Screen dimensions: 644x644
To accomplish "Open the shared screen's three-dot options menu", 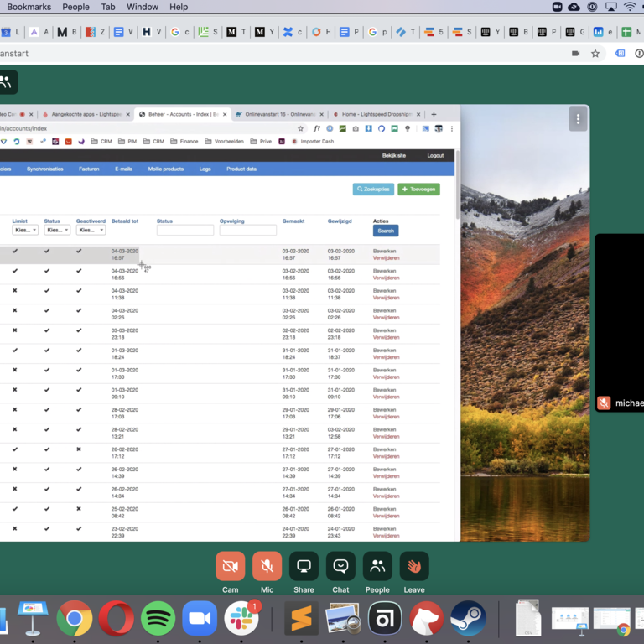I will tap(578, 119).
